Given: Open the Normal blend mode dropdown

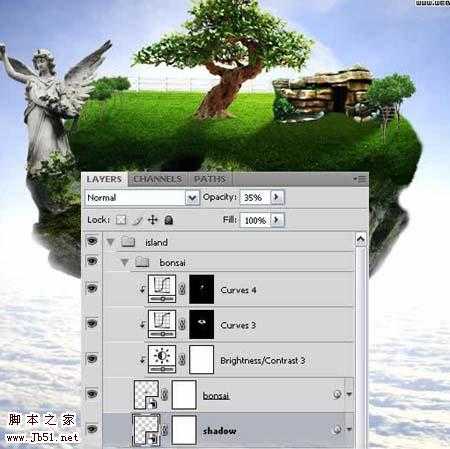Looking at the screenshot, I should click(x=192, y=198).
